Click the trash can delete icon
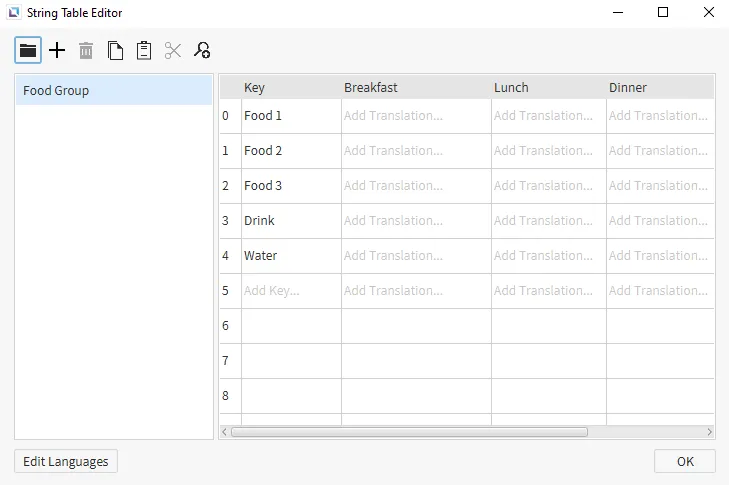 point(86,50)
